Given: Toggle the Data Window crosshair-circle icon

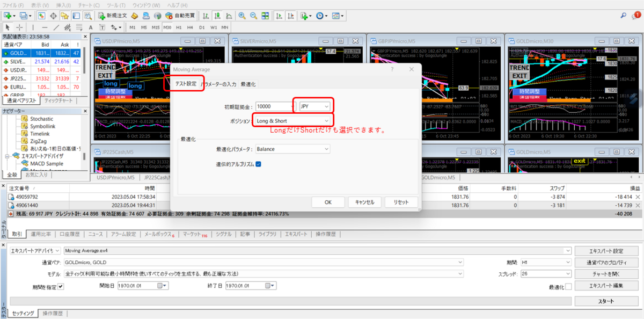Looking at the screenshot, I should coord(53,16).
